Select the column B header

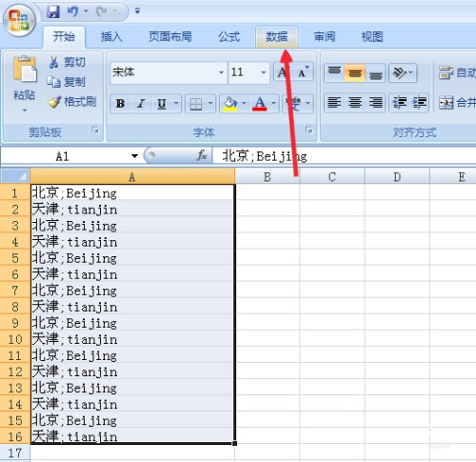point(268,176)
